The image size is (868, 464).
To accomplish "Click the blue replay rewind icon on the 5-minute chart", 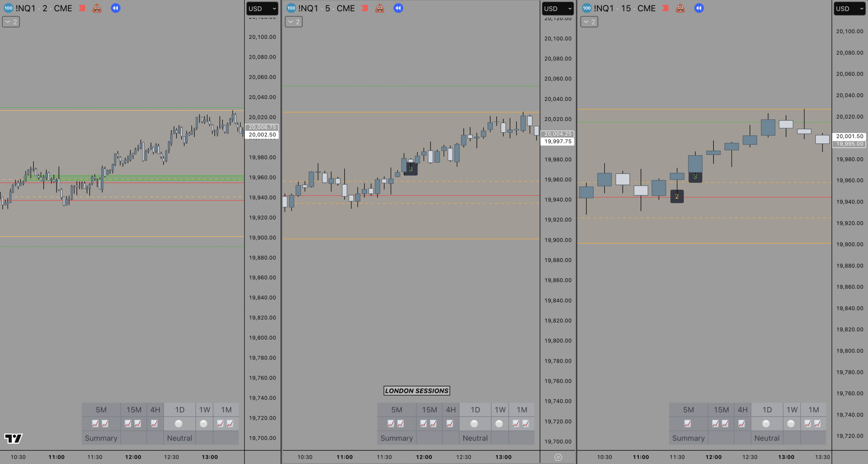I will tap(398, 8).
